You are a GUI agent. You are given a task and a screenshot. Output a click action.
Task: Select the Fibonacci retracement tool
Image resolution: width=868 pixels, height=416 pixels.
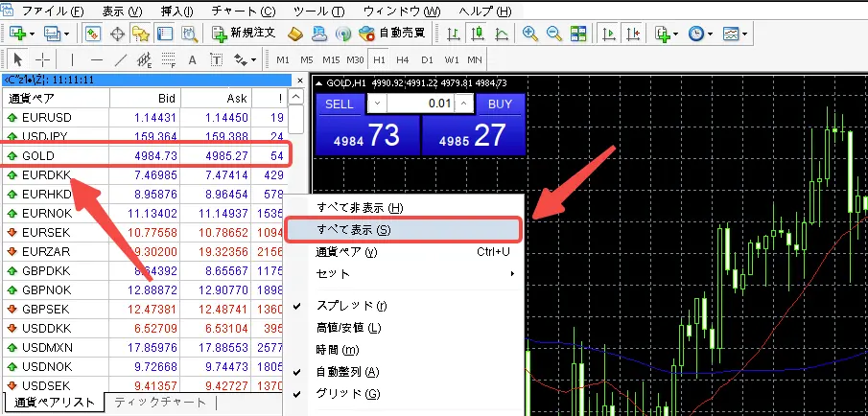[168, 59]
